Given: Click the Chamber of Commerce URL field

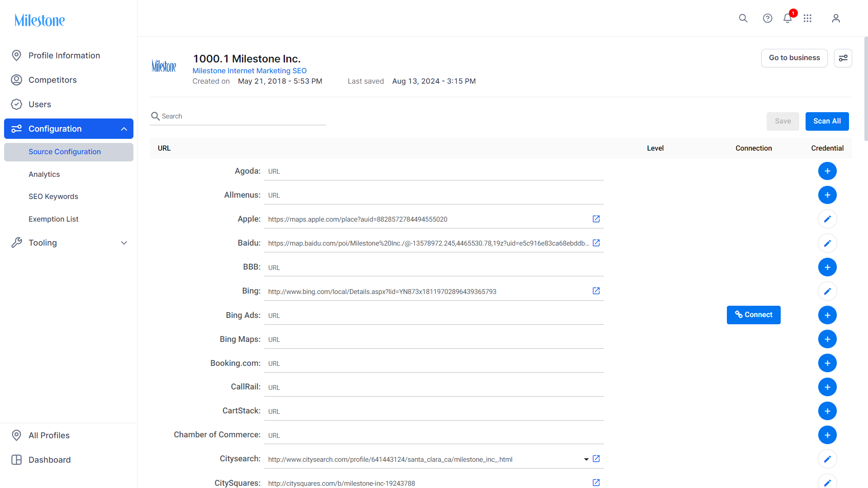Looking at the screenshot, I should tap(434, 436).
